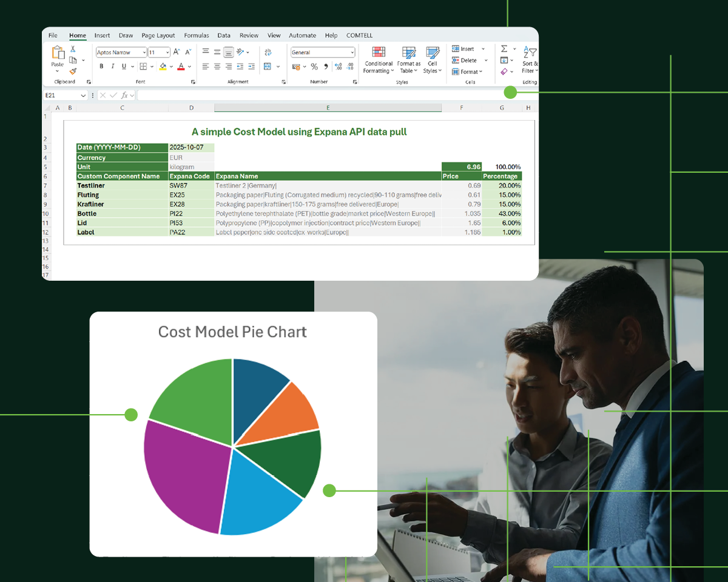Click the Percent Style icon
Screen dimensions: 728x582
(314, 67)
